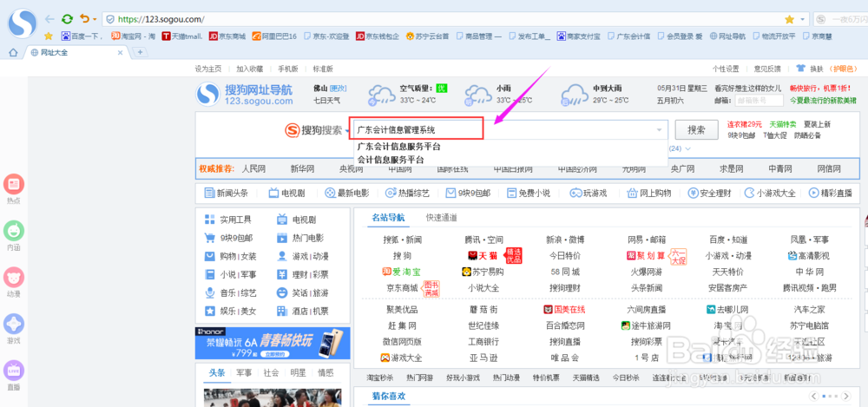868x407 pixels.
Task: Open 小游戏大全 in the category bar
Action: pos(770,194)
